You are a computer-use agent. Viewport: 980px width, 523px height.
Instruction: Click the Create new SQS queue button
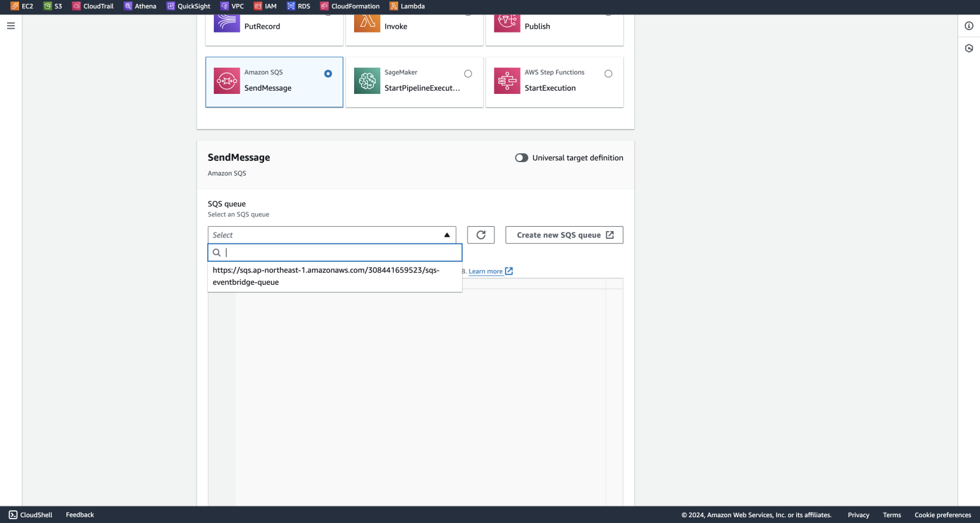pos(564,234)
